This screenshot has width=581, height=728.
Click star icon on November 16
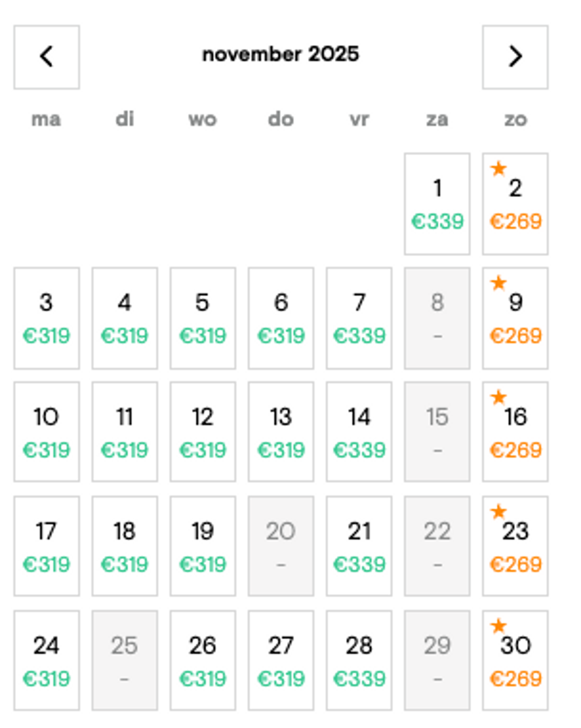[498, 397]
